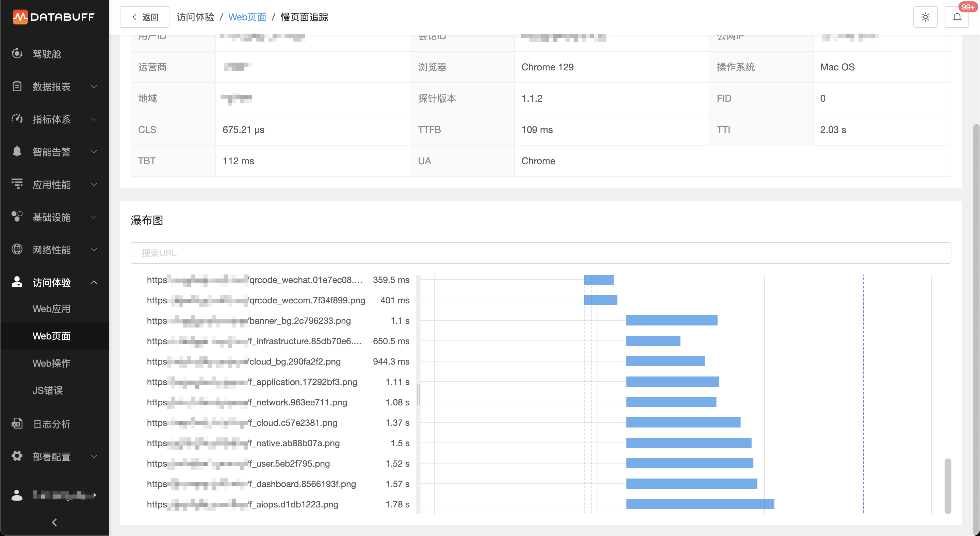Click the 智能告警 bell icon

tap(17, 152)
